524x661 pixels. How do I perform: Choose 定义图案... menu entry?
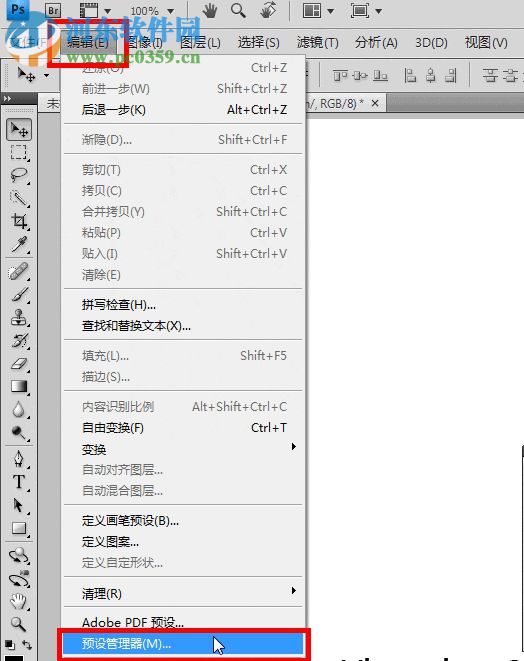point(183,542)
